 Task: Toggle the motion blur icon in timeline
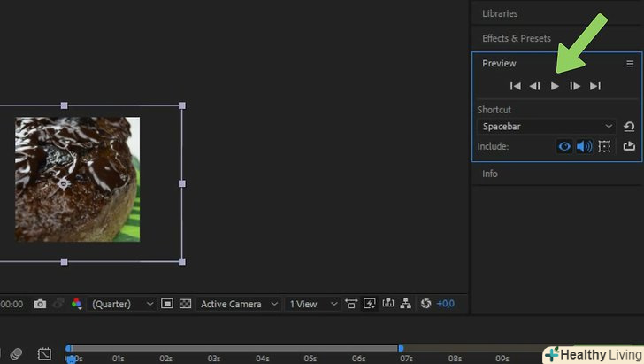click(x=16, y=353)
